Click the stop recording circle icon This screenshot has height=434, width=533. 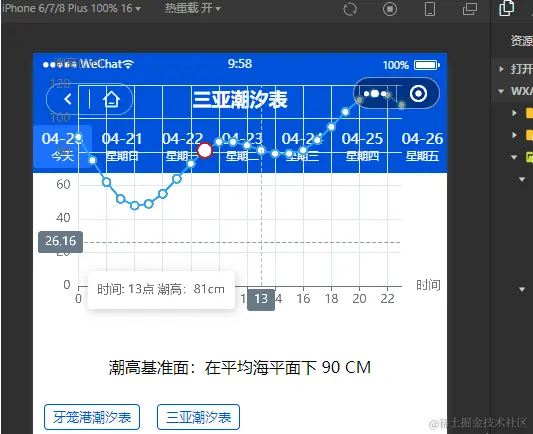coord(390,9)
